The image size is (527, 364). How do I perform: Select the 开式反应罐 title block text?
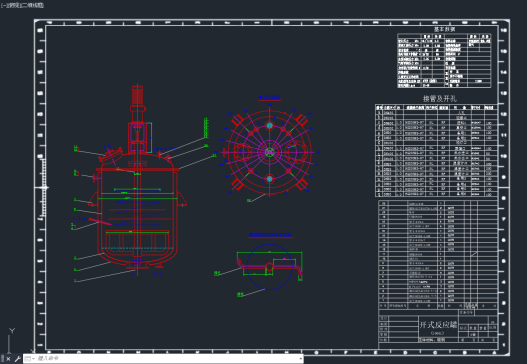pyautogui.click(x=438, y=325)
